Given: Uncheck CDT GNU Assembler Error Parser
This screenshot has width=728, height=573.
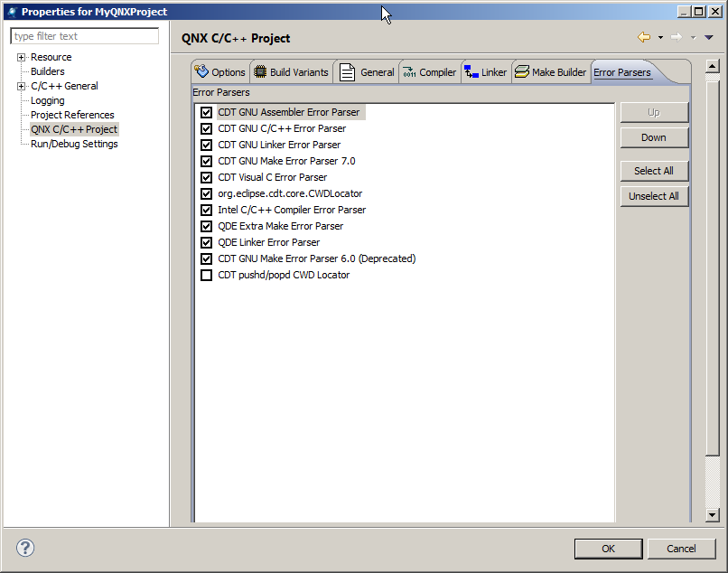Looking at the screenshot, I should (x=207, y=113).
